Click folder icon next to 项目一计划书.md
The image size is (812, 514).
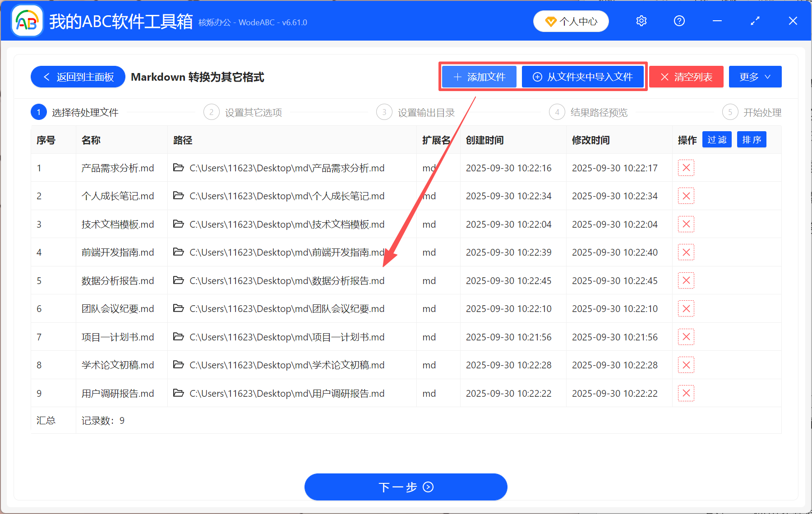click(179, 337)
